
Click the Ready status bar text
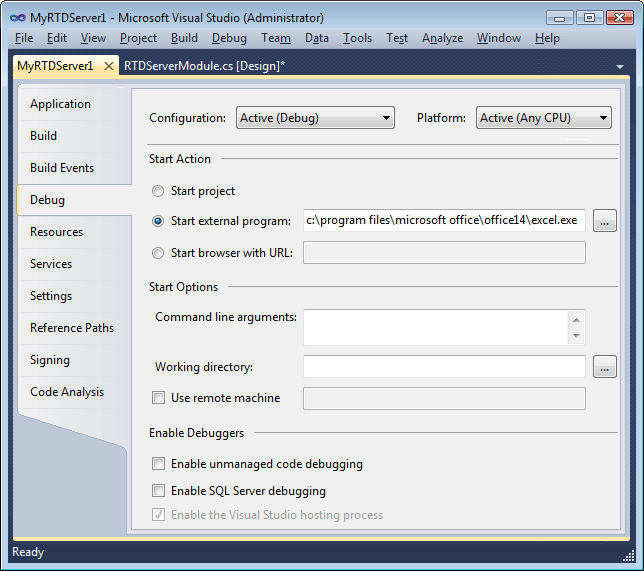pos(28,552)
